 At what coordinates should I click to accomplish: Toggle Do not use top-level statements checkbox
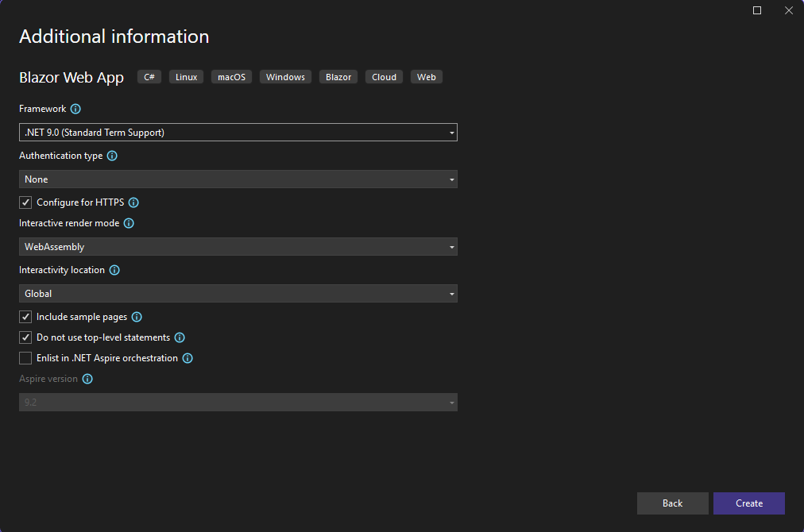coord(26,337)
